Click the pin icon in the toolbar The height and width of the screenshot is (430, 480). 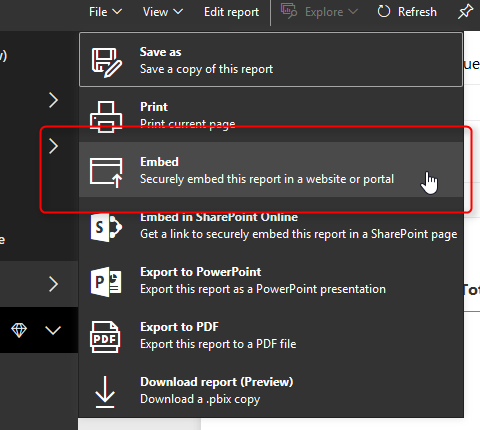[x=465, y=12]
